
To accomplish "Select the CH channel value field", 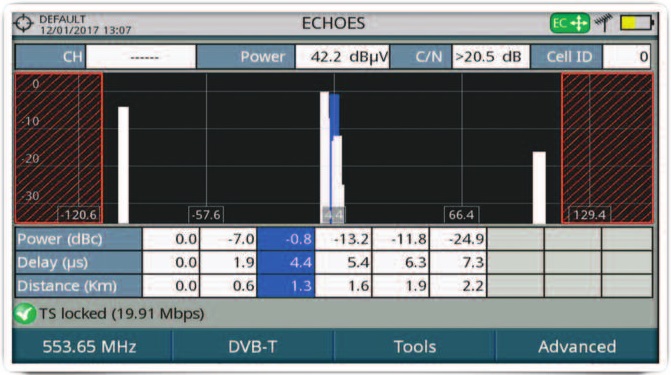I will (x=141, y=57).
